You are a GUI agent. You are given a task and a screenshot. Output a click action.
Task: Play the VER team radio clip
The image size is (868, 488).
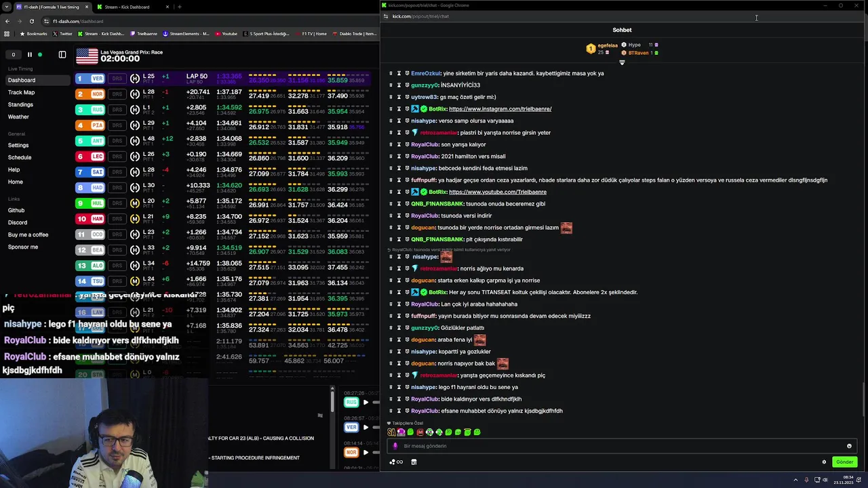[366, 427]
